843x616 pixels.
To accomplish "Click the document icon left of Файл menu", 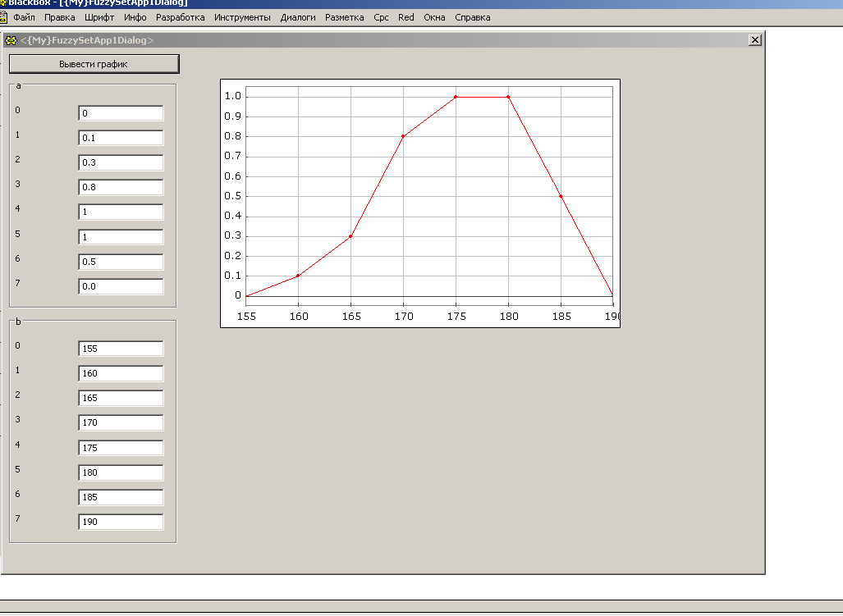I will pos(3,17).
